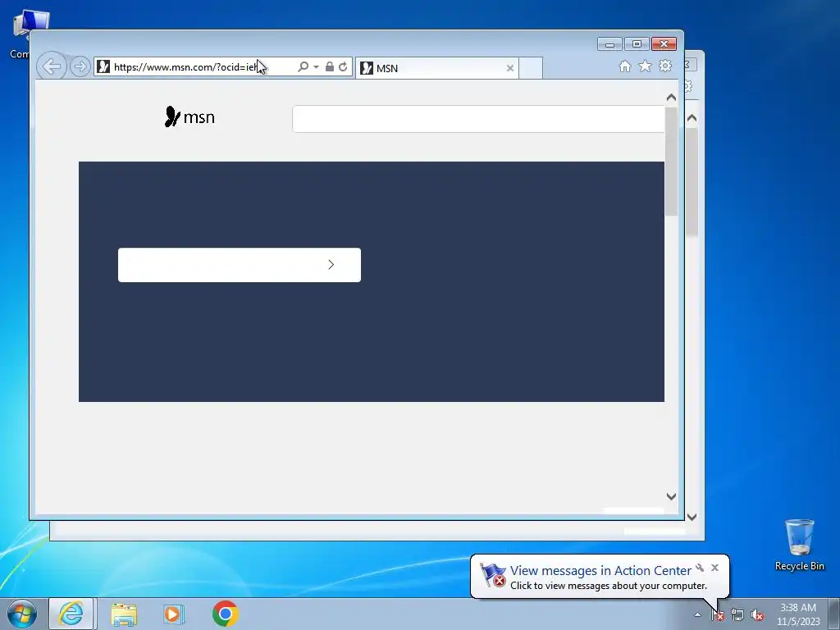This screenshot has height=630, width=840.
Task: Open Google Chrome from the taskbar
Action: click(225, 614)
